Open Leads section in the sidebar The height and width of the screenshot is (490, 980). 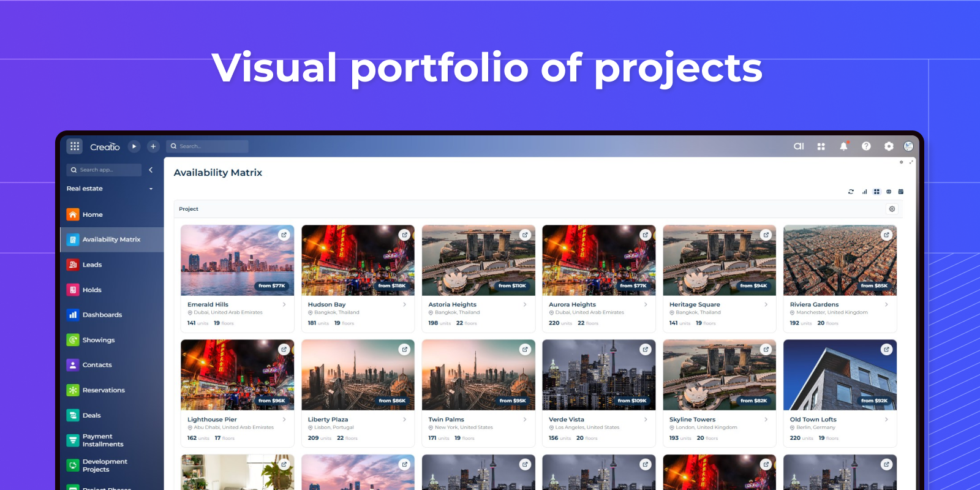click(x=112, y=265)
